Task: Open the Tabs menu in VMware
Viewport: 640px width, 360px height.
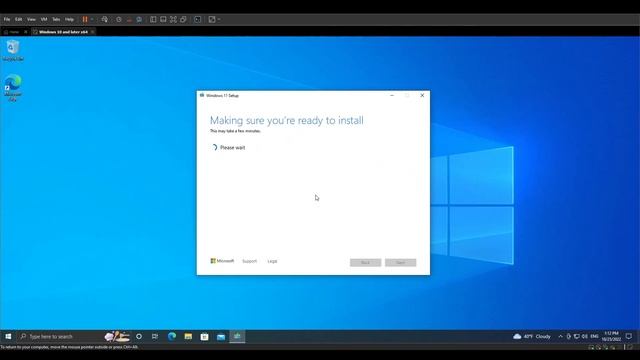Action: pos(56,19)
